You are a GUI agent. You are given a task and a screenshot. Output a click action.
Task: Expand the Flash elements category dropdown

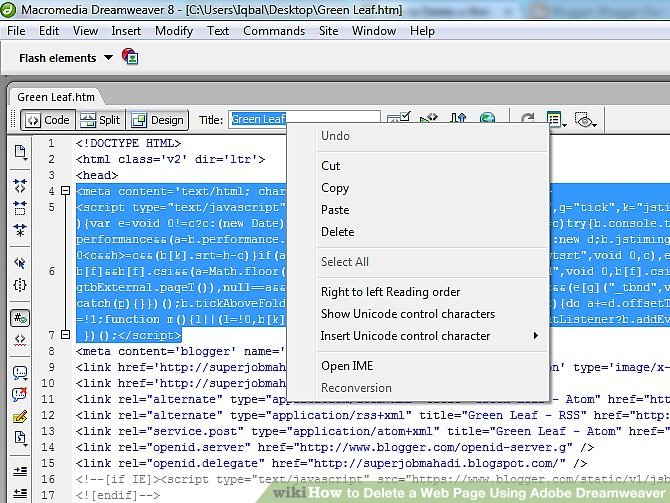108,58
